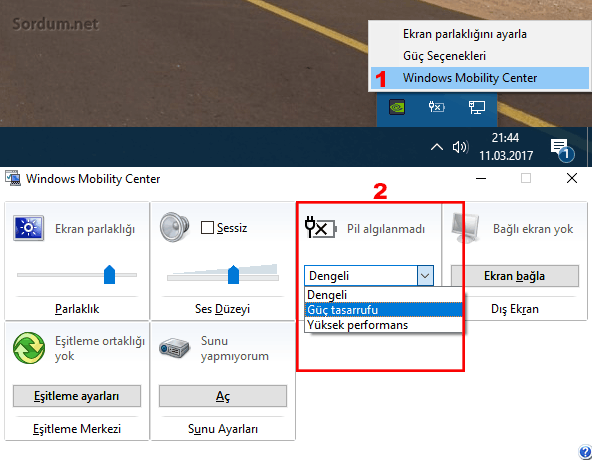
Task: Click the green Sync Center icon
Action: click(x=29, y=348)
